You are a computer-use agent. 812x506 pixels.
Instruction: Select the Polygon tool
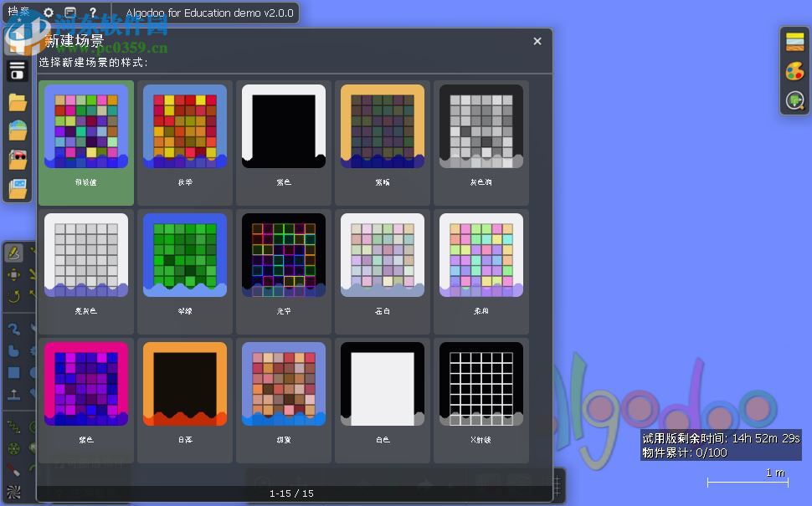coord(13,350)
